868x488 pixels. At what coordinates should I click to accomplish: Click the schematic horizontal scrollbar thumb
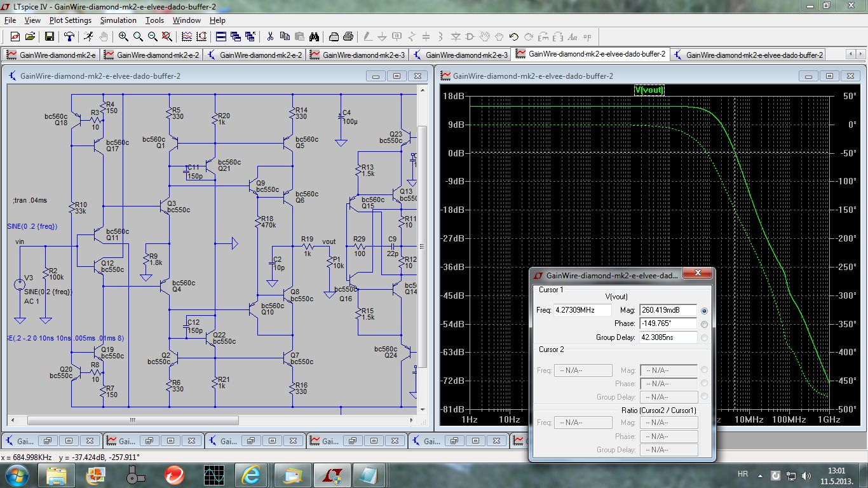click(x=133, y=420)
